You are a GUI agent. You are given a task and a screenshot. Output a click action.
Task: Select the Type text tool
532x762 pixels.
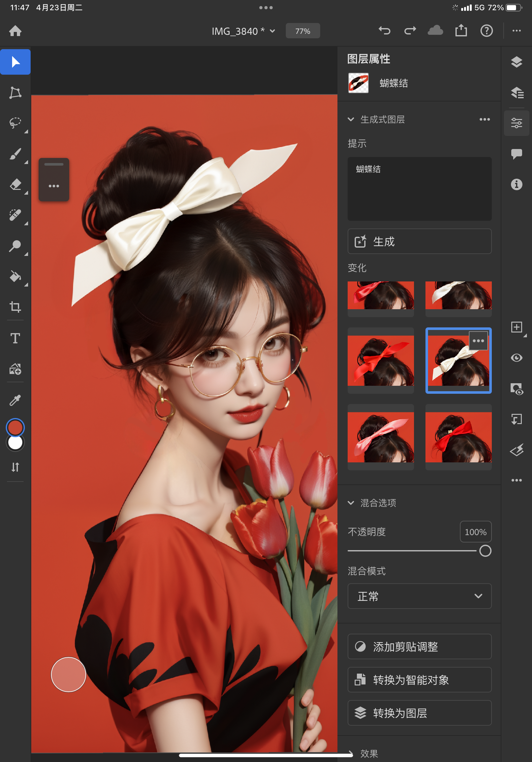click(x=15, y=338)
